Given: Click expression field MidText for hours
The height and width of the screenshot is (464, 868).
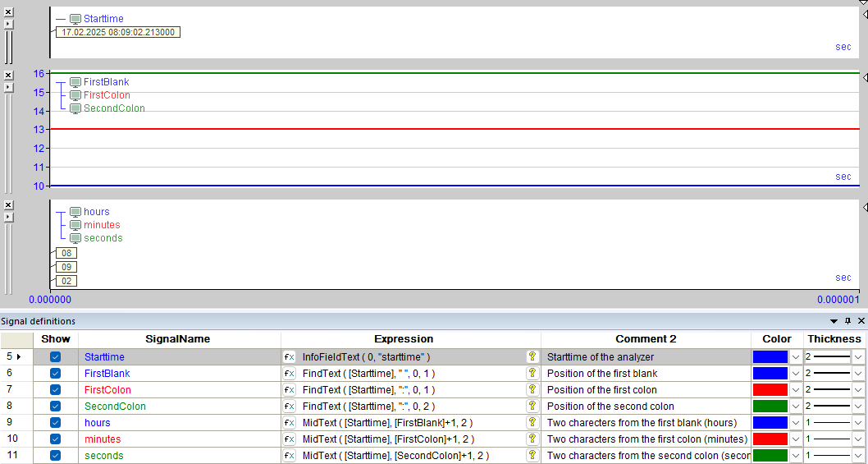Looking at the screenshot, I should [x=387, y=423].
